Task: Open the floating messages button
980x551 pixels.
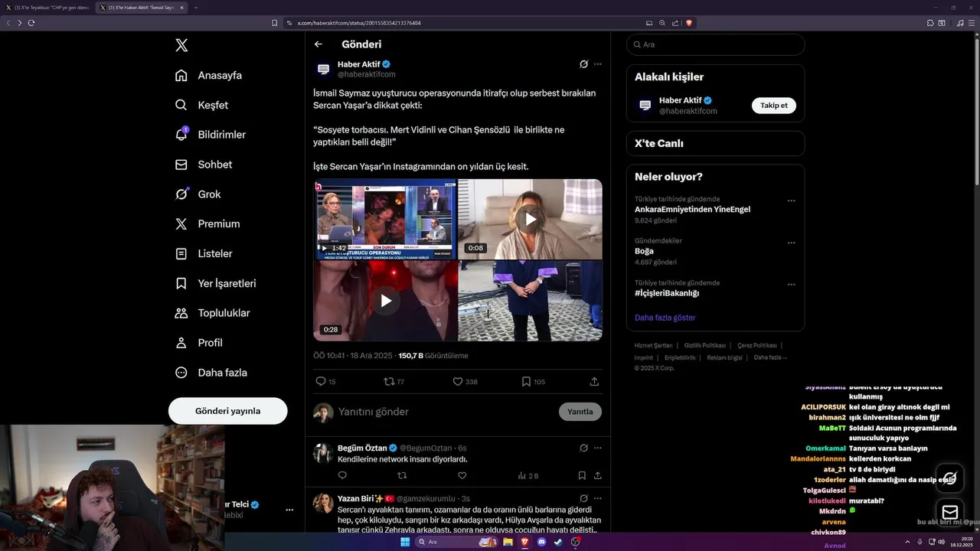Action: tap(950, 513)
